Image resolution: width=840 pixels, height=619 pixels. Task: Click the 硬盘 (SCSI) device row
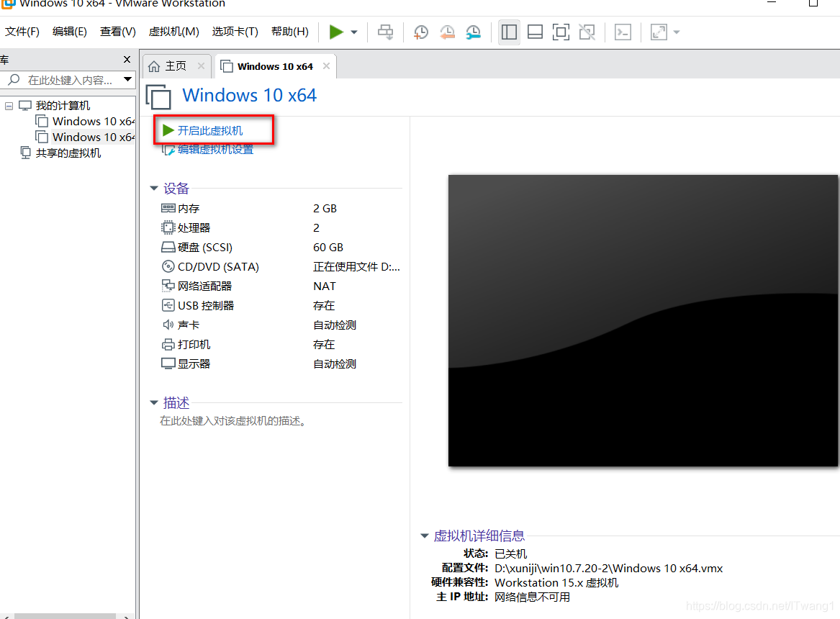281,247
